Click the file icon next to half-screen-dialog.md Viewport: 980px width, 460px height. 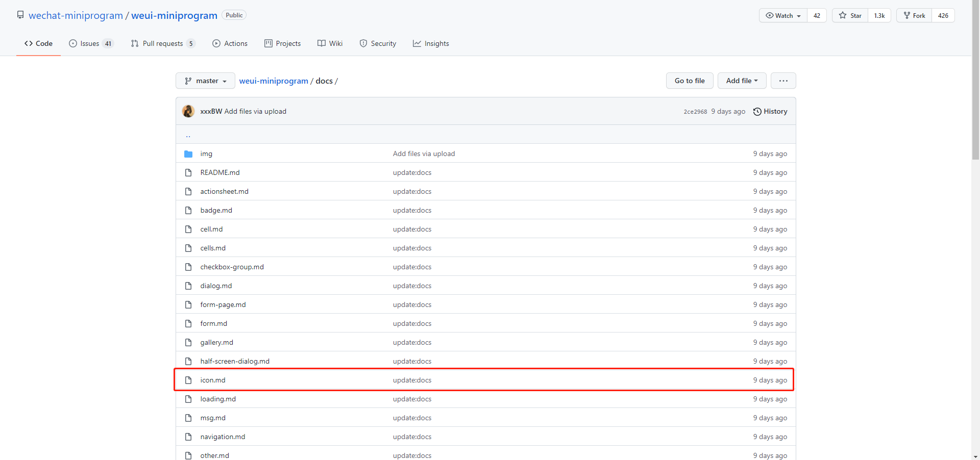click(188, 361)
